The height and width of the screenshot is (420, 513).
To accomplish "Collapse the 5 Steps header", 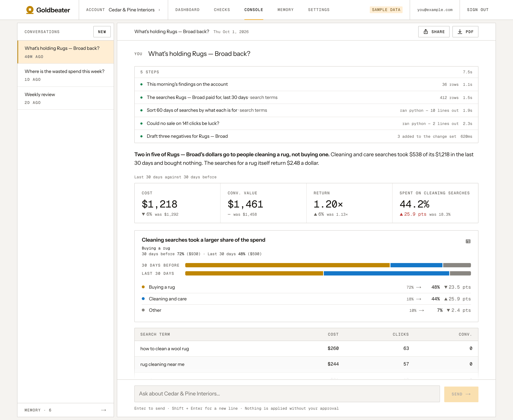I will pyautogui.click(x=306, y=72).
